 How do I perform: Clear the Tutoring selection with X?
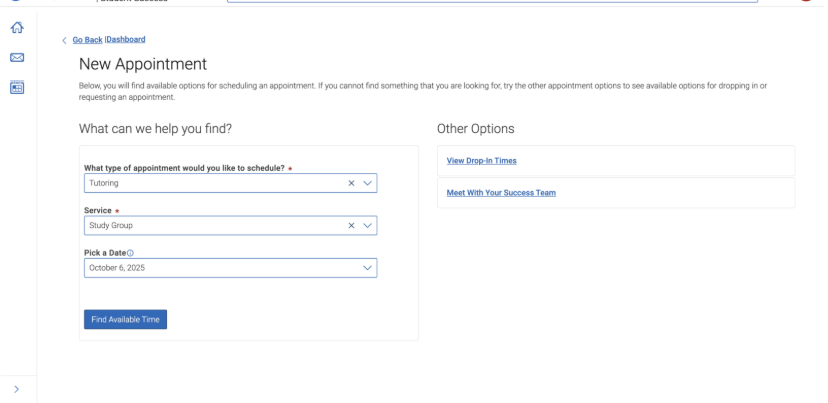tap(351, 183)
